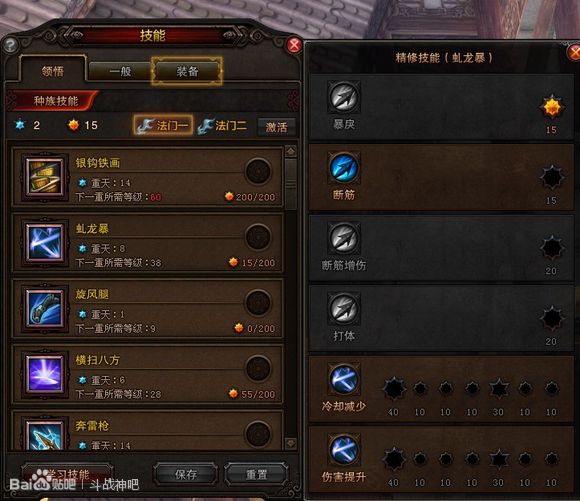Click the 银钩铁画 skill icon
This screenshot has height=501, width=580.
[x=44, y=176]
